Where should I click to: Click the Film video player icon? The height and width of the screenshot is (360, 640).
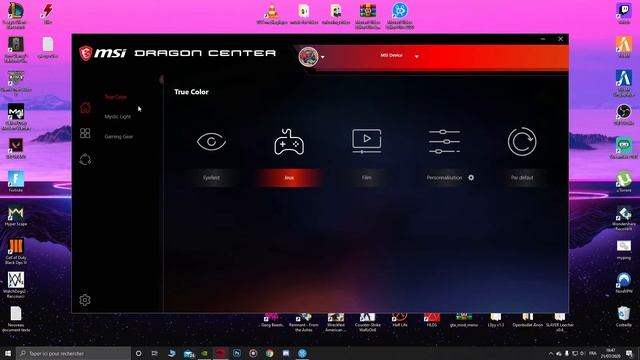(x=367, y=141)
